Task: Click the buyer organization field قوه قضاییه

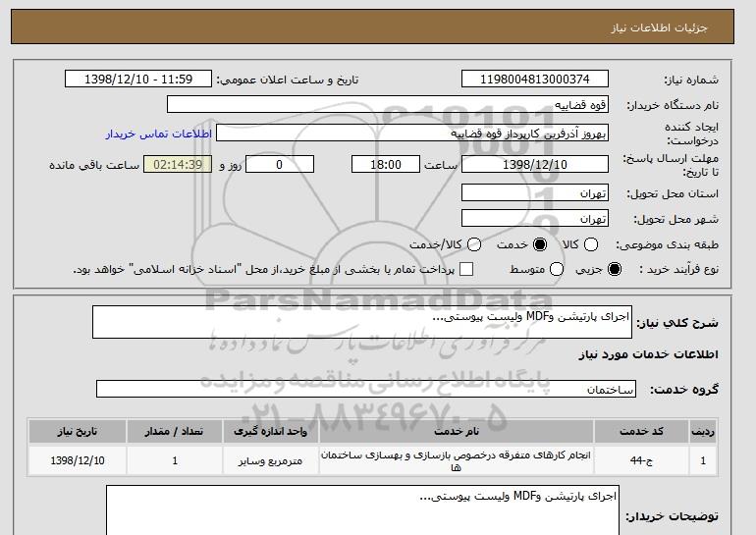Action: coord(388,105)
